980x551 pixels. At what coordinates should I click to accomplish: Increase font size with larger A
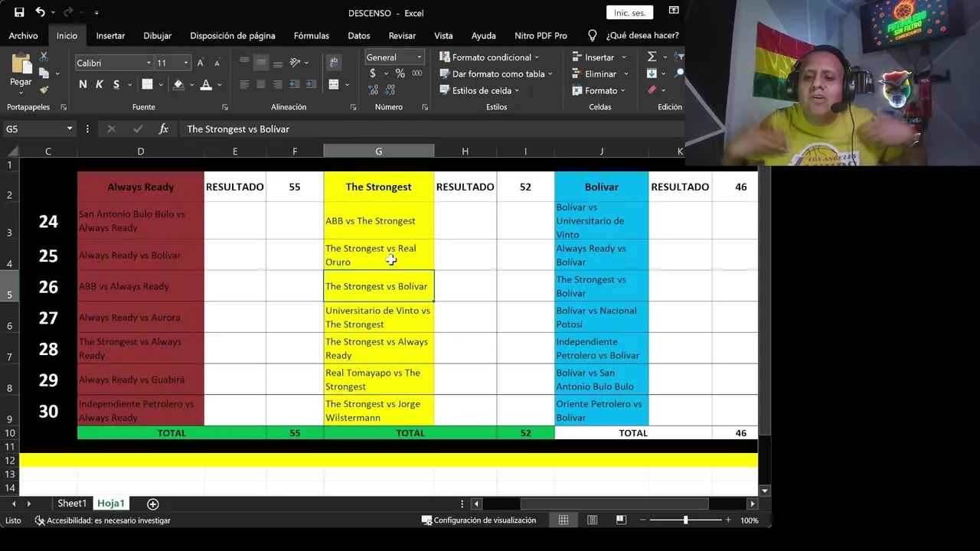point(201,63)
